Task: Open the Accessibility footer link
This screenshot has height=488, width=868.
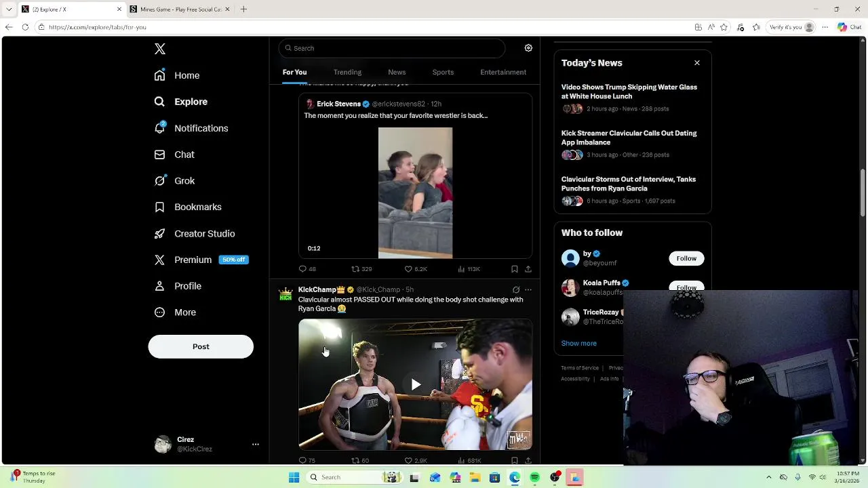Action: point(576,379)
